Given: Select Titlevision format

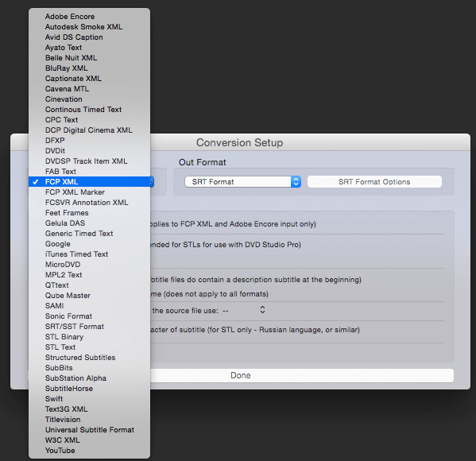Looking at the screenshot, I should click(x=89, y=419).
